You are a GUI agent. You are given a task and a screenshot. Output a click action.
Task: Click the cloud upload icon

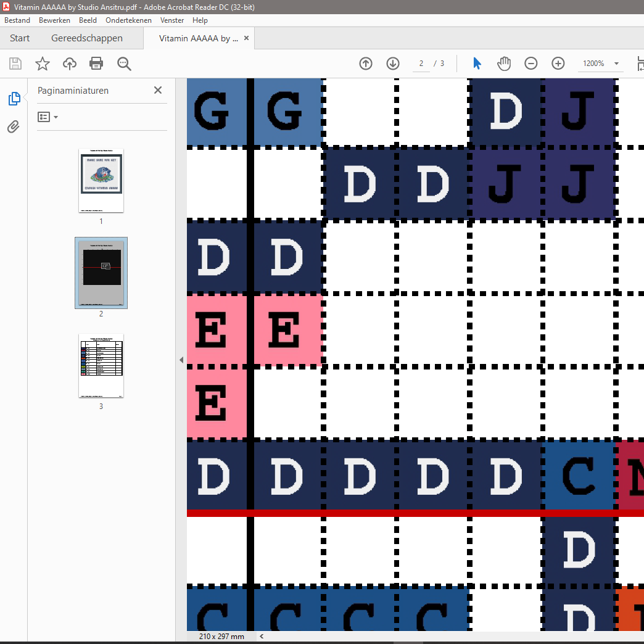pos(70,64)
